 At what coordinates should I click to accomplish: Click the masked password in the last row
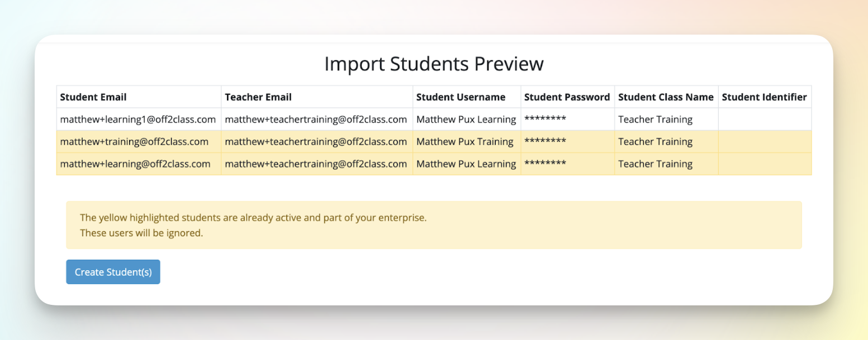(545, 164)
